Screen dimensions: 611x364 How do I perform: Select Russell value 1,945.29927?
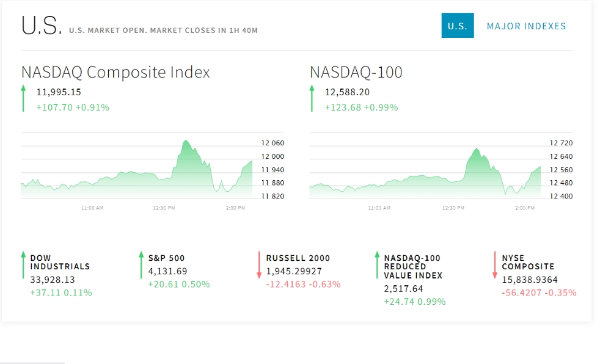point(295,271)
